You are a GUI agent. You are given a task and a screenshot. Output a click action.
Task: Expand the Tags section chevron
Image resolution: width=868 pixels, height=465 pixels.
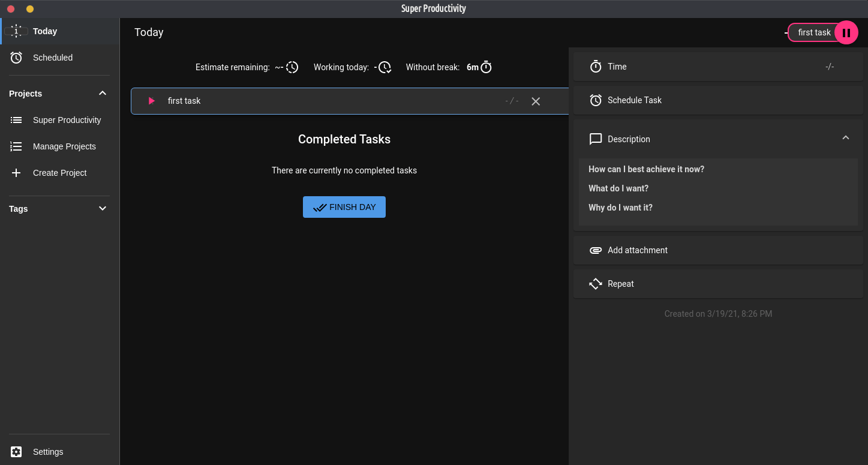[103, 208]
